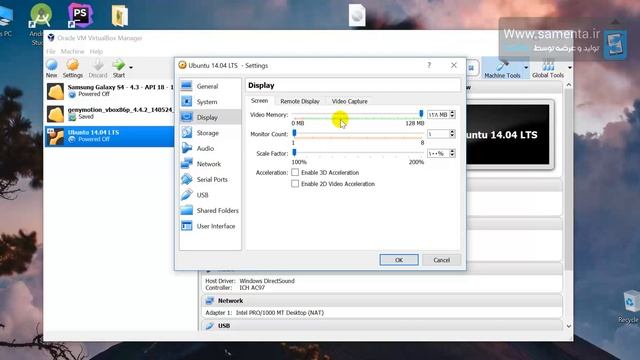Open the File menu

pyautogui.click(x=51, y=51)
